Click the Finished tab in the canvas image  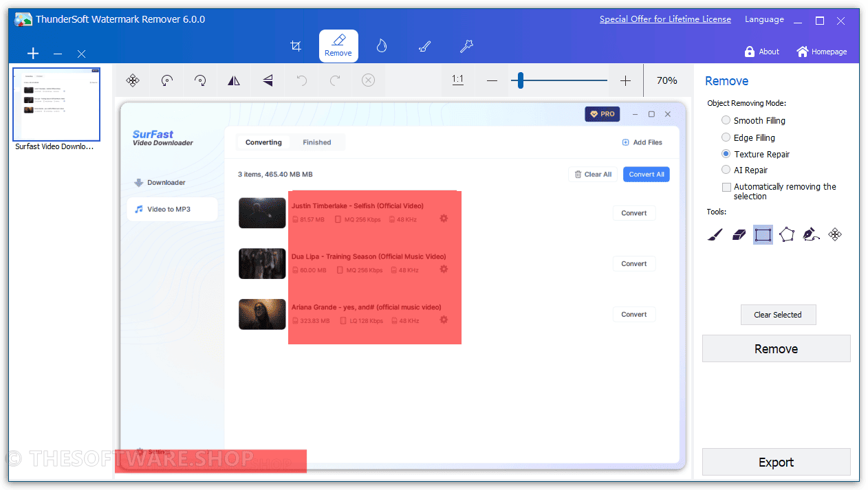coord(317,142)
